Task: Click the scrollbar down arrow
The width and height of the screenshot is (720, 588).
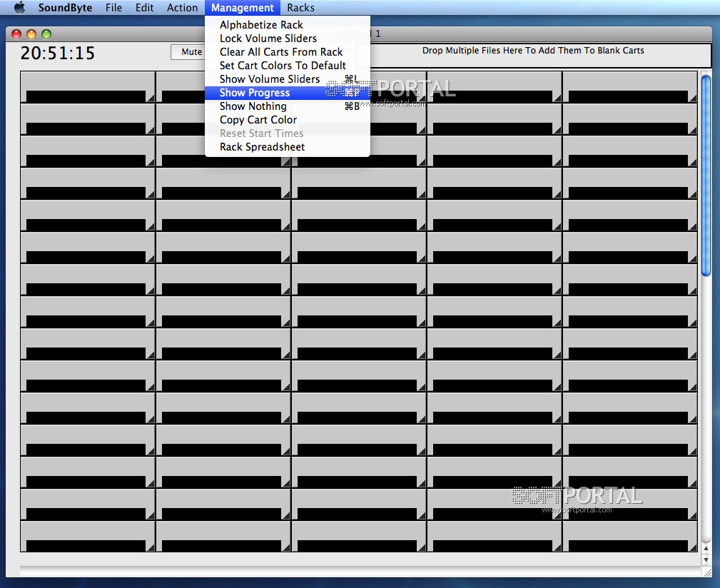Action: [706, 560]
